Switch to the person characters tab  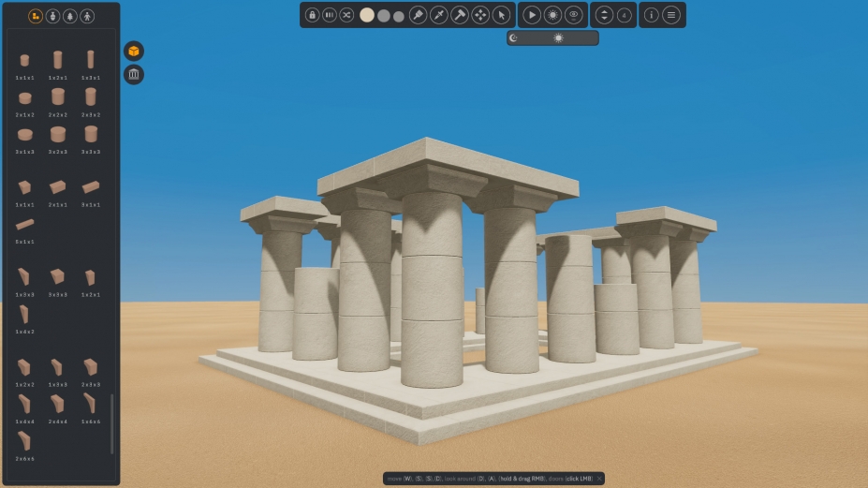click(87, 16)
